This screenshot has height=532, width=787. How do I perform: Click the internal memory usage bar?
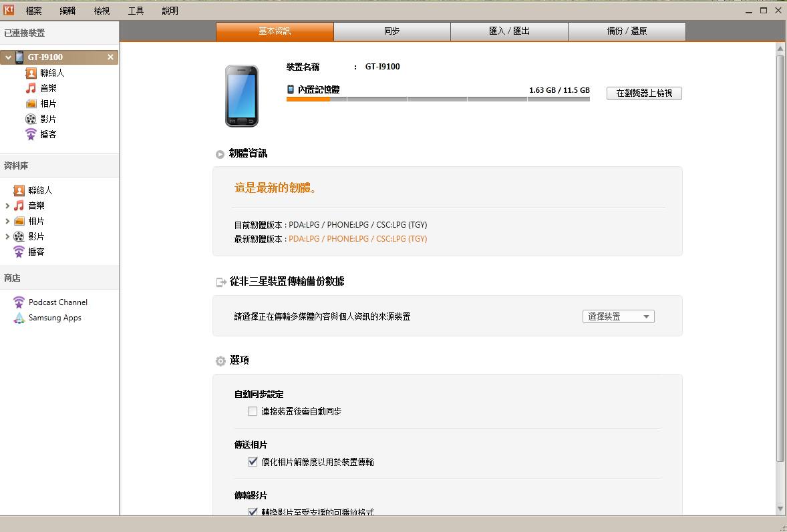(438, 99)
